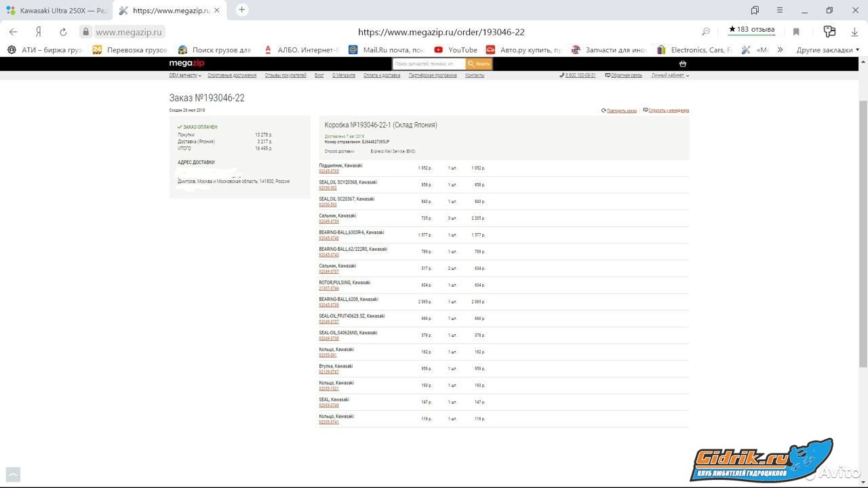
Task: Open a new tab with plus button
Action: coord(242,10)
